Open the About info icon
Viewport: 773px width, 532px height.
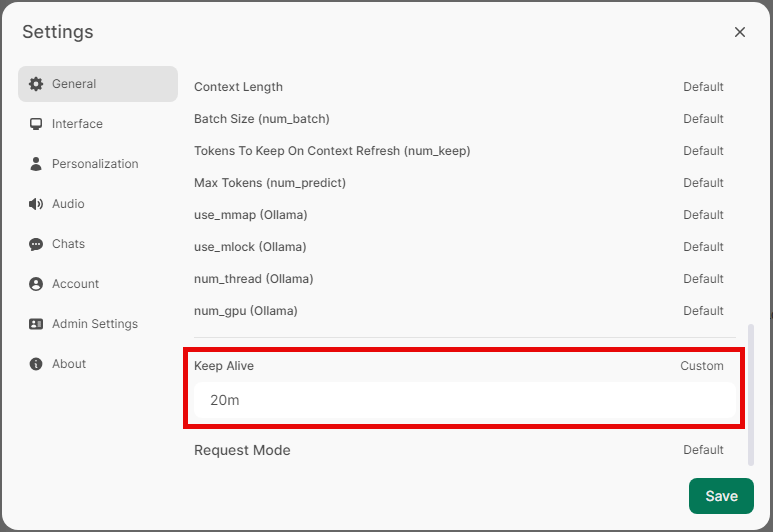[35, 363]
